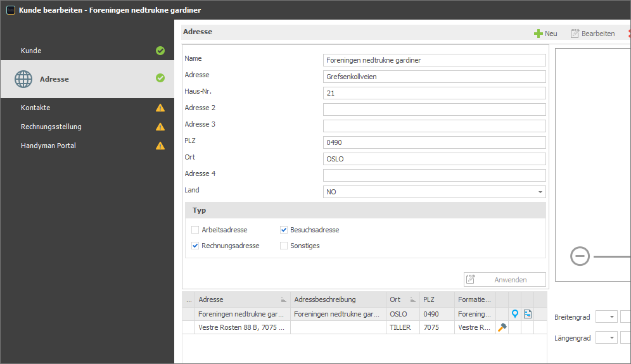This screenshot has width=631, height=364.
Task: Switch to Rechnungsstellung section
Action: click(x=87, y=127)
